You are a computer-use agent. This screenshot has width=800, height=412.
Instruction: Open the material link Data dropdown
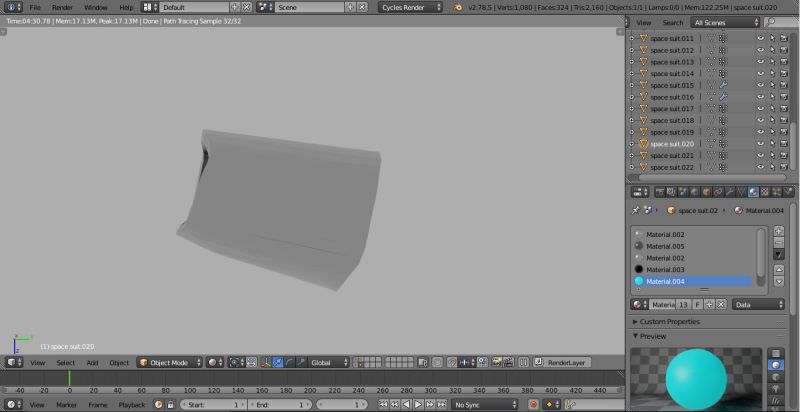click(759, 304)
